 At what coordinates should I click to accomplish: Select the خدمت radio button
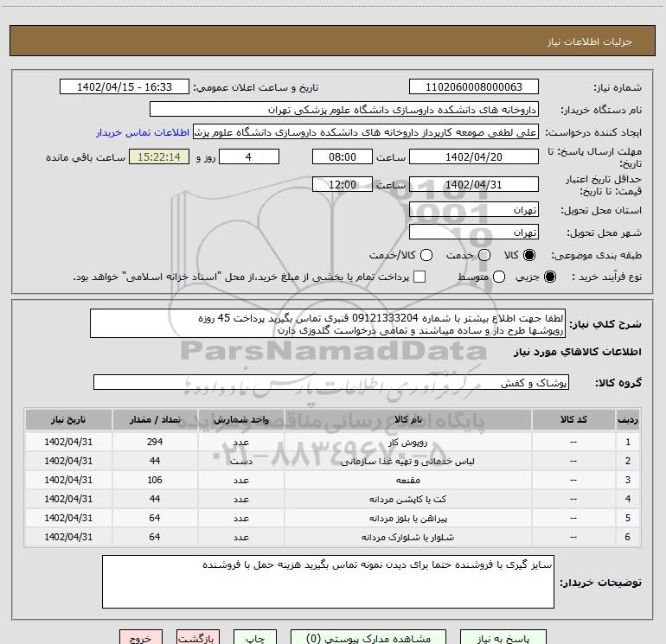tap(484, 255)
